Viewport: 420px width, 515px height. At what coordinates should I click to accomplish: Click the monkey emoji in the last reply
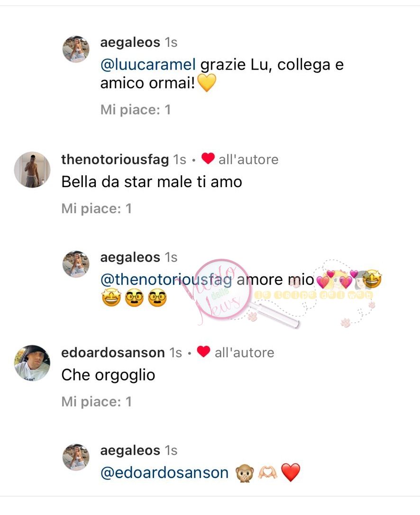(245, 473)
